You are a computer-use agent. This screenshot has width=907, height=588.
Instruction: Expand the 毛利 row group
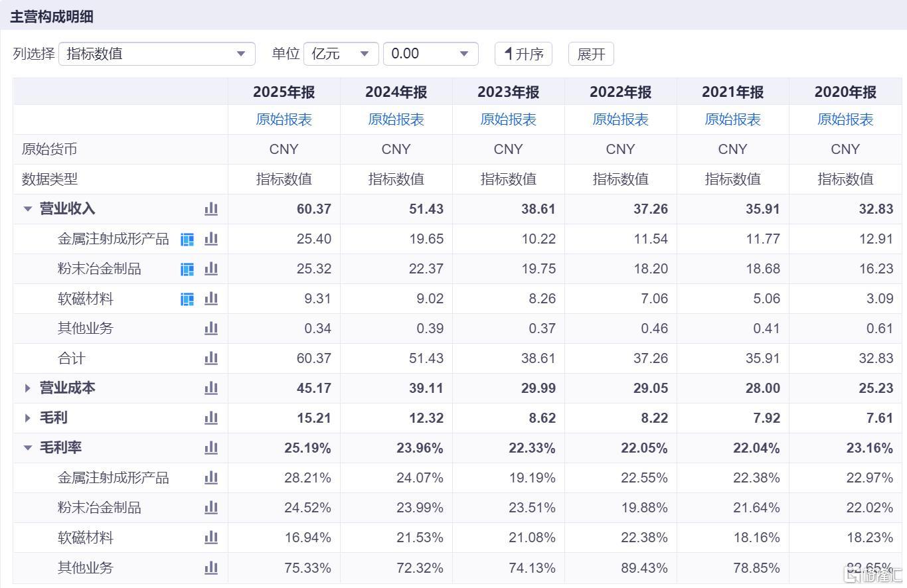(x=28, y=418)
